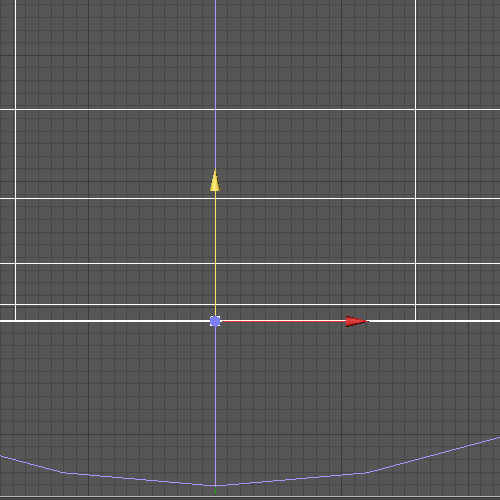Select the blue pivot point at gizmo origin
The height and width of the screenshot is (500, 500).
point(215,321)
